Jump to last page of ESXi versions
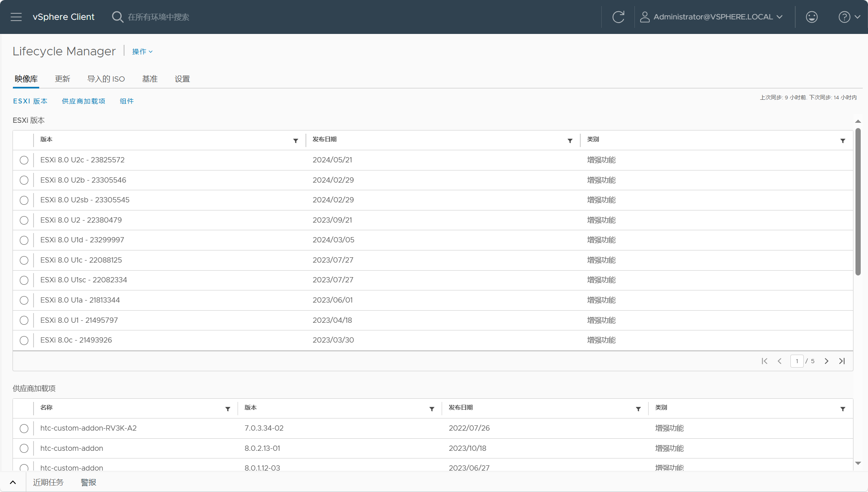 842,361
